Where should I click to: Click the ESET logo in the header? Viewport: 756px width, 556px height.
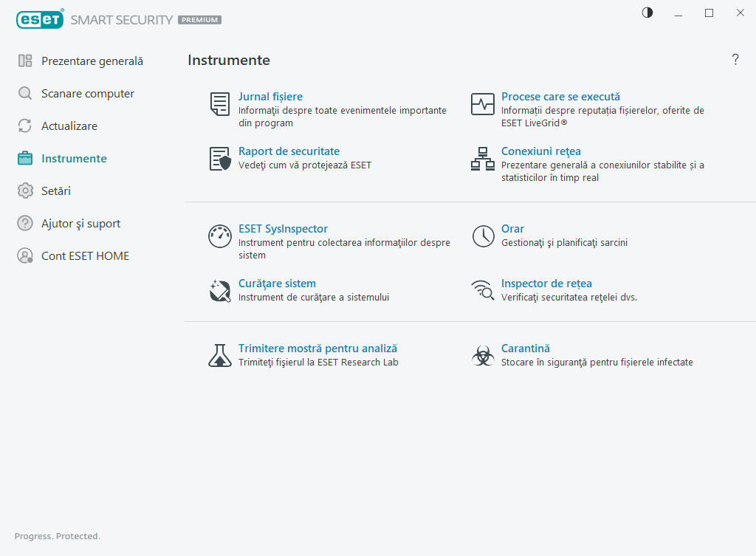40,20
